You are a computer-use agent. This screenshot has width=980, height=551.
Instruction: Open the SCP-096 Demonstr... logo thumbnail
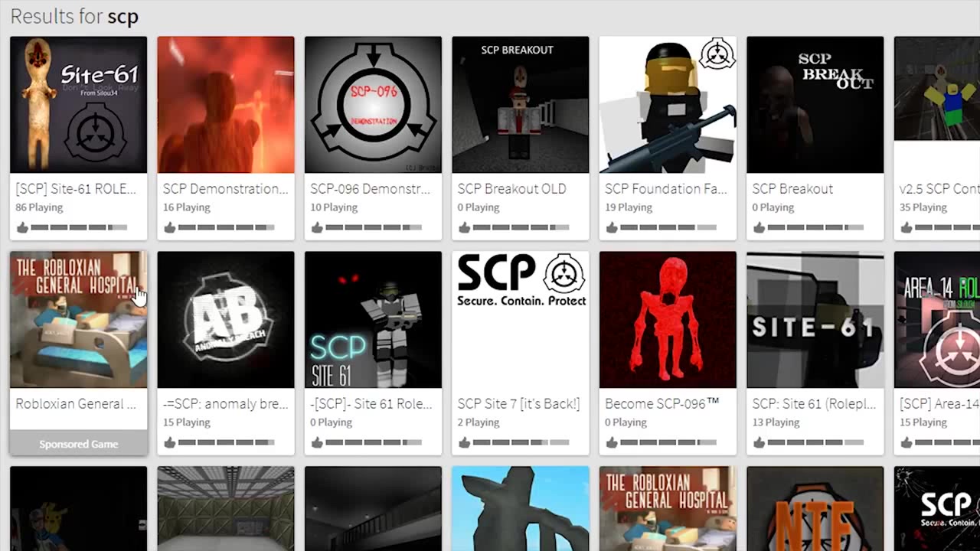coord(373,105)
